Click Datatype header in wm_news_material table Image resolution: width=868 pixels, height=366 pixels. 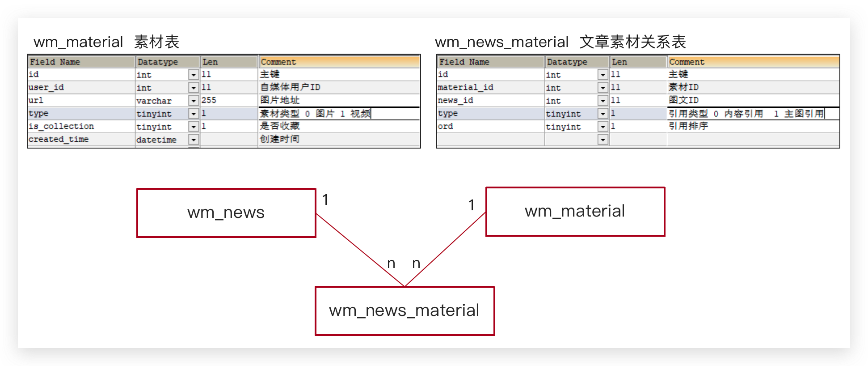[577, 62]
